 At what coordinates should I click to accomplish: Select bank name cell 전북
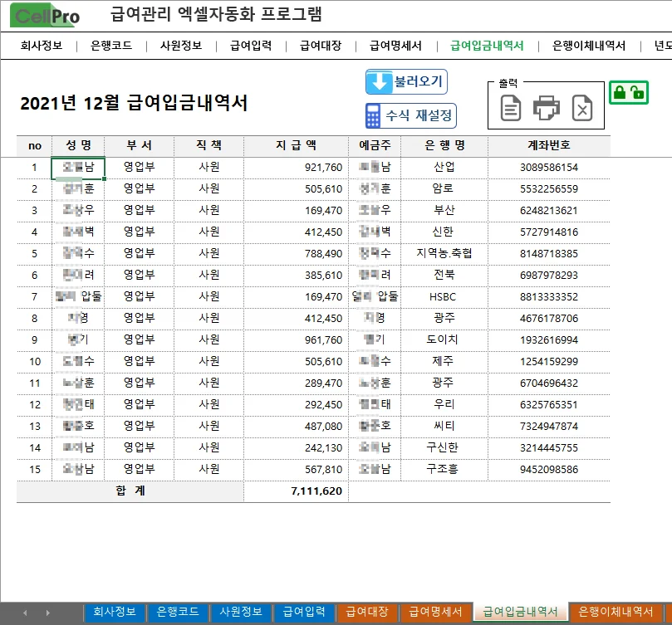444,276
